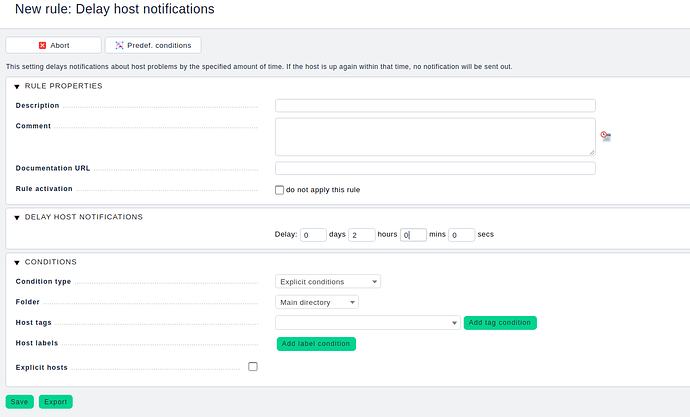Open the Host tags dropdown

(x=368, y=322)
